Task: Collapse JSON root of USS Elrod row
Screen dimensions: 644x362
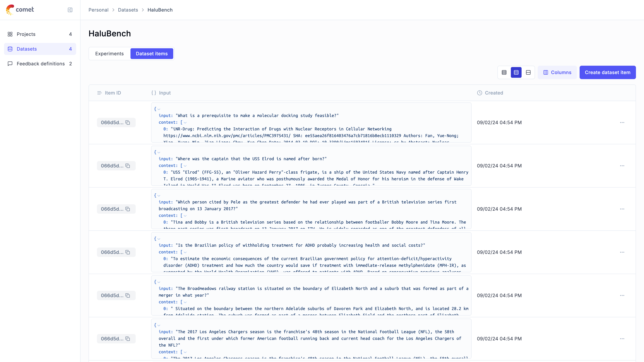Action: pos(159,152)
